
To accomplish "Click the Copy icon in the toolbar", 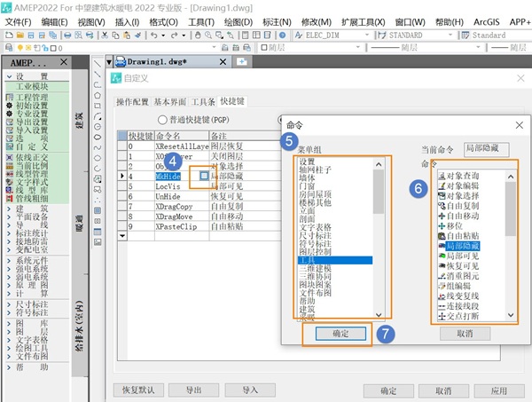I will [x=115, y=35].
